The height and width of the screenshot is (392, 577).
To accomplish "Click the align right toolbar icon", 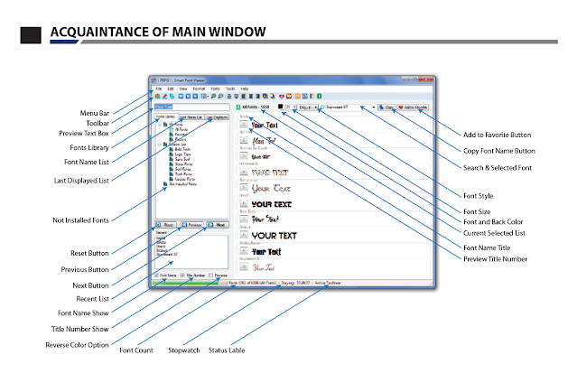I will point(257,96).
